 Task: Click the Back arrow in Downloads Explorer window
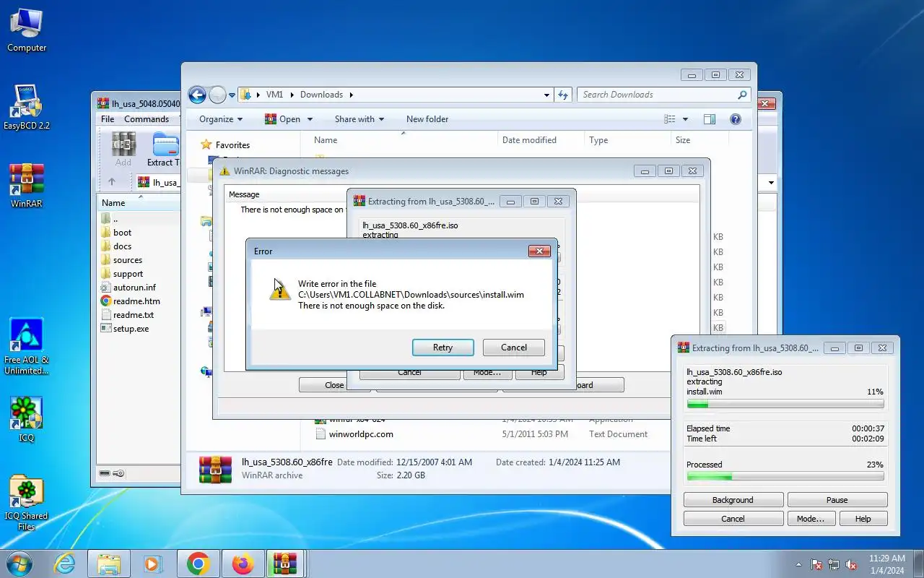(197, 95)
